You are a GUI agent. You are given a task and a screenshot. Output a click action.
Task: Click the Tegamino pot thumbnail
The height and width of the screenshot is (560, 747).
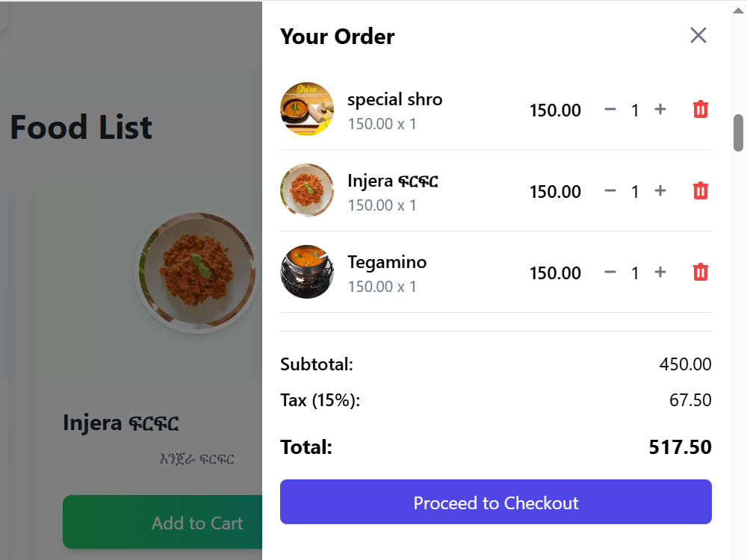(307, 272)
